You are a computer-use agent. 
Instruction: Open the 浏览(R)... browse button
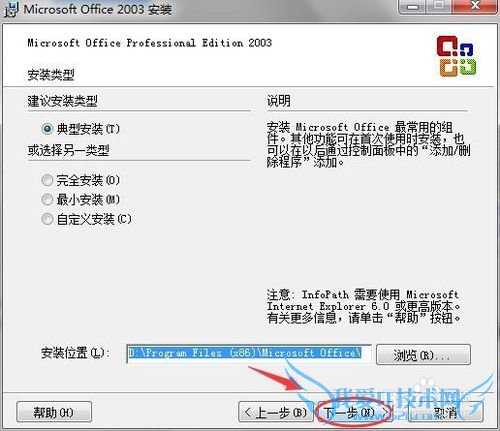coord(423,355)
